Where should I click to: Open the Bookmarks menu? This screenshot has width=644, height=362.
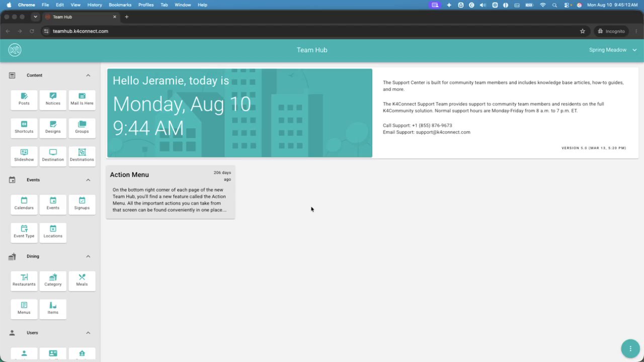(120, 5)
